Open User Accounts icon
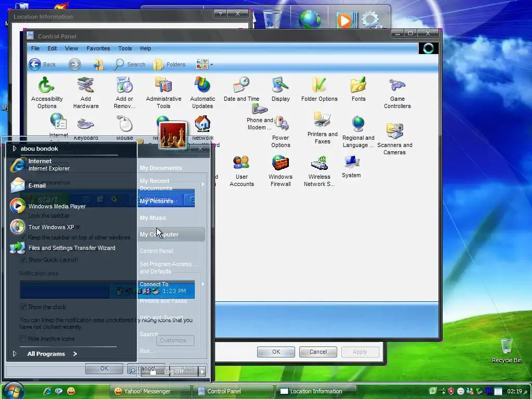This screenshot has width=532, height=399. 242,170
